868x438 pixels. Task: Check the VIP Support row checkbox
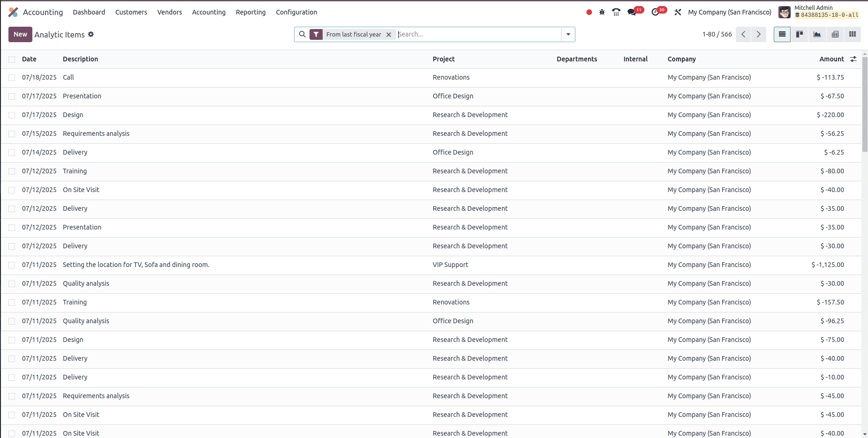coord(12,265)
